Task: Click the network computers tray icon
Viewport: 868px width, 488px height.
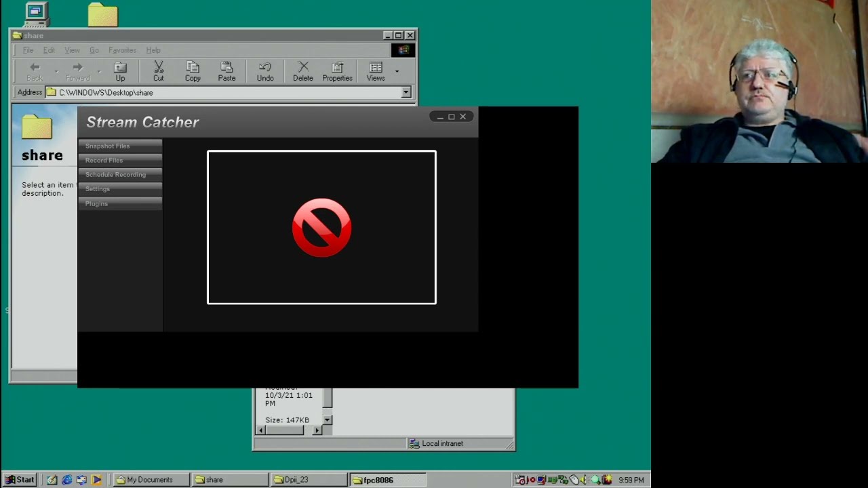Action: pos(563,480)
